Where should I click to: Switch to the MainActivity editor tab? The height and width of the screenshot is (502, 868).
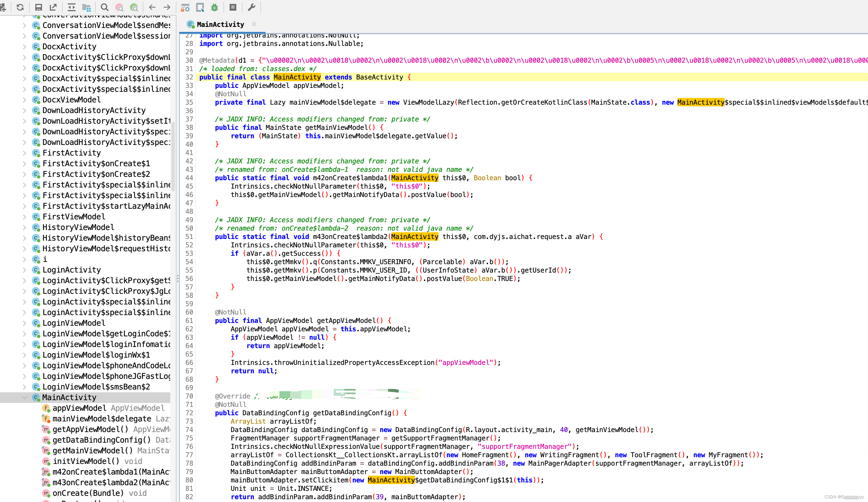tap(220, 24)
